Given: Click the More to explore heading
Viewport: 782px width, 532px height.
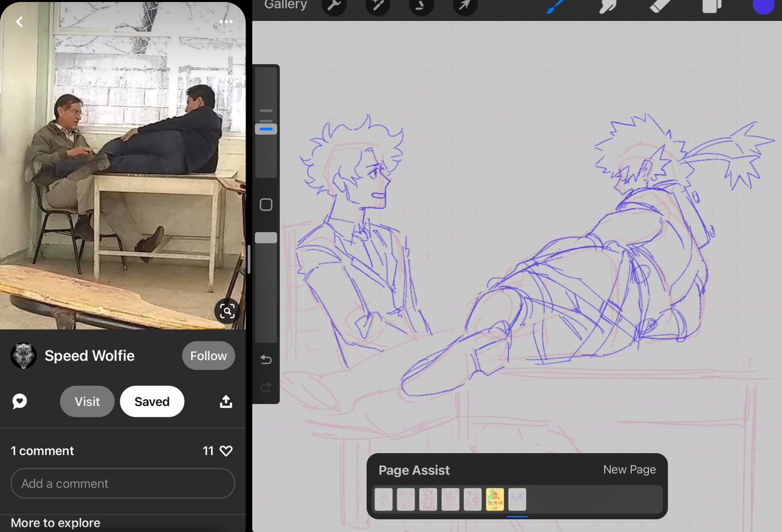Looking at the screenshot, I should [x=55, y=523].
